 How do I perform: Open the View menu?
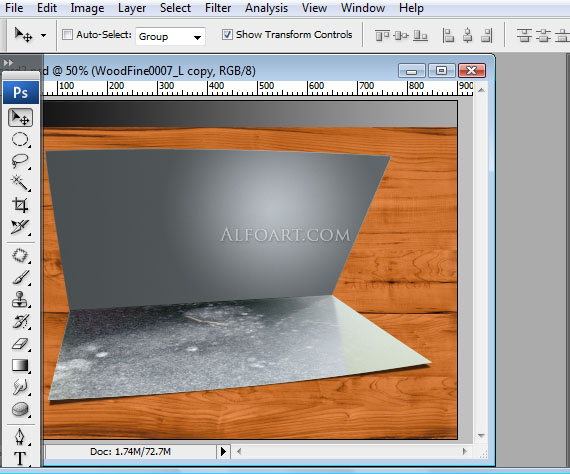coord(314,8)
